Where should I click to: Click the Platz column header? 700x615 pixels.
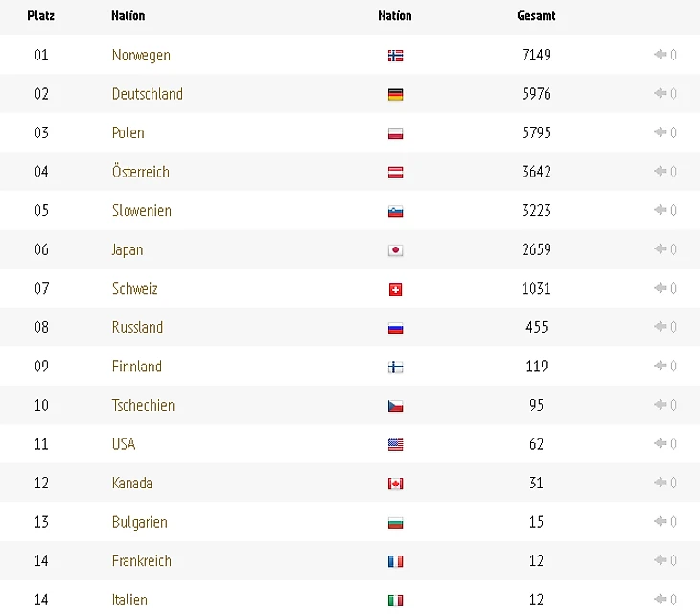40,15
